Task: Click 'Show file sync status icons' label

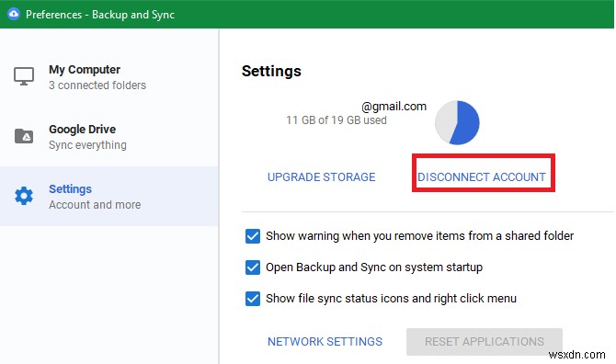Action: tap(391, 299)
